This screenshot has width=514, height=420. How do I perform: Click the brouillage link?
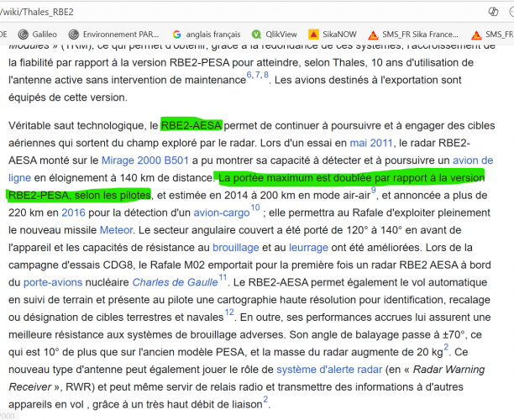click(236, 247)
